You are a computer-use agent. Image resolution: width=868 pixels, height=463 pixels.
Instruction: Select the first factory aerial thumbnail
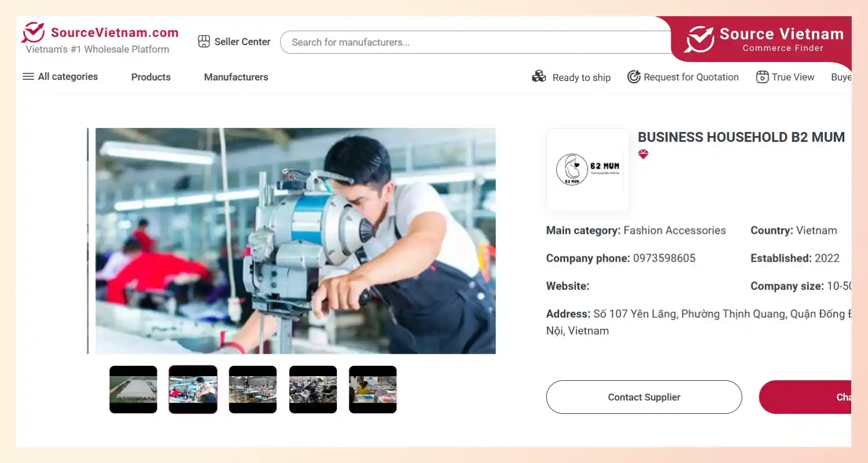click(133, 389)
